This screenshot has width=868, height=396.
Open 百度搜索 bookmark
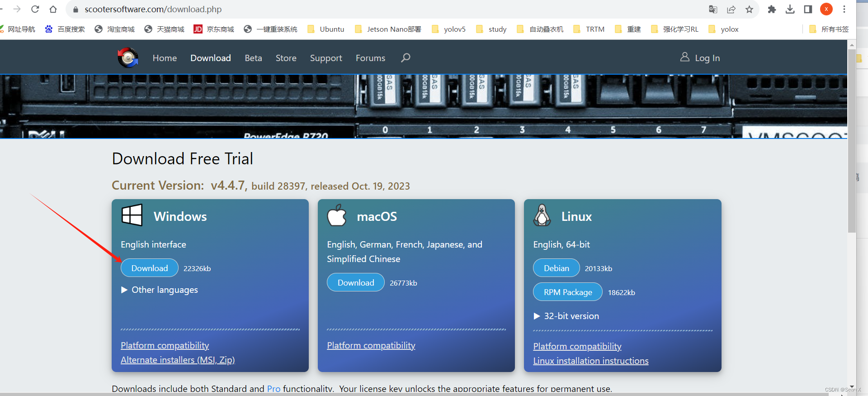point(65,29)
